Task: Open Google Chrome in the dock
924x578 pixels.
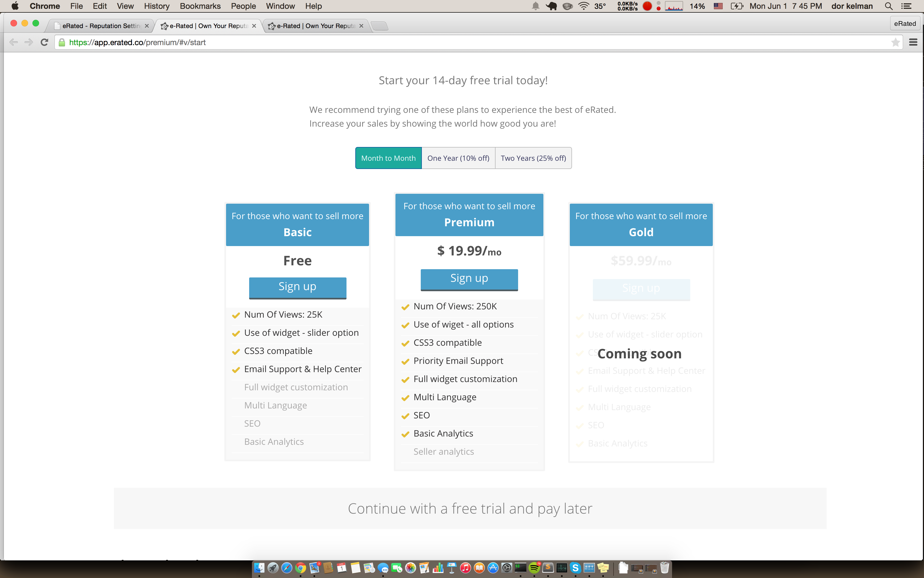Action: click(x=301, y=568)
